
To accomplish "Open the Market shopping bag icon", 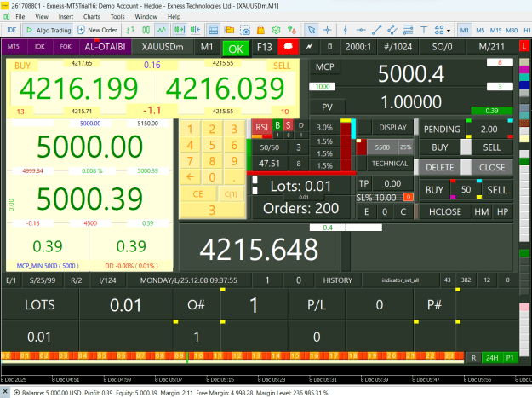I will click(260, 30).
